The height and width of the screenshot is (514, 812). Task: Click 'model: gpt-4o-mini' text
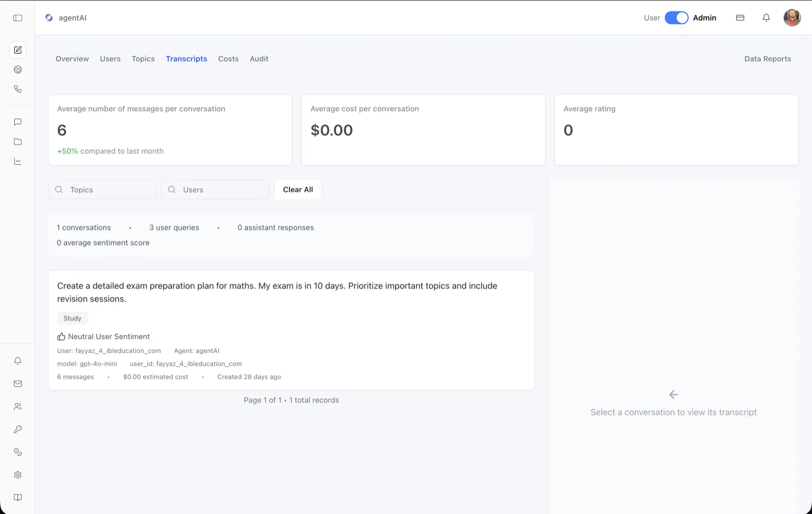point(87,364)
